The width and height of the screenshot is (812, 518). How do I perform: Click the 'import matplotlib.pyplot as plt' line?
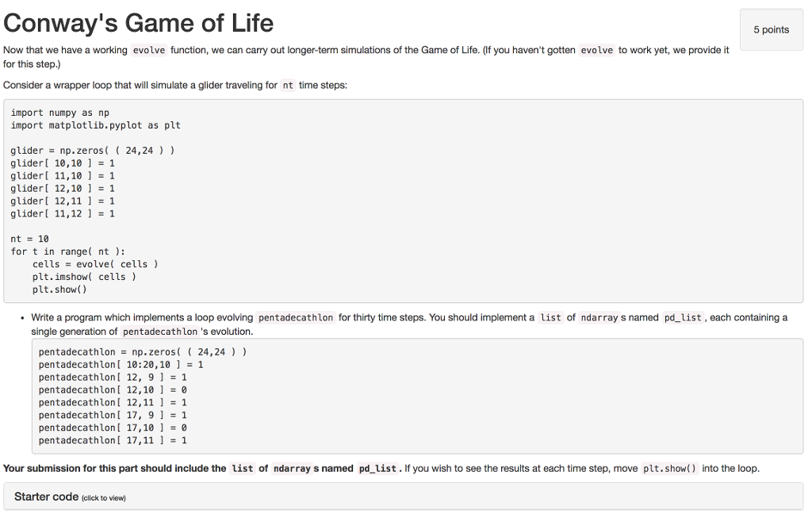(x=96, y=125)
